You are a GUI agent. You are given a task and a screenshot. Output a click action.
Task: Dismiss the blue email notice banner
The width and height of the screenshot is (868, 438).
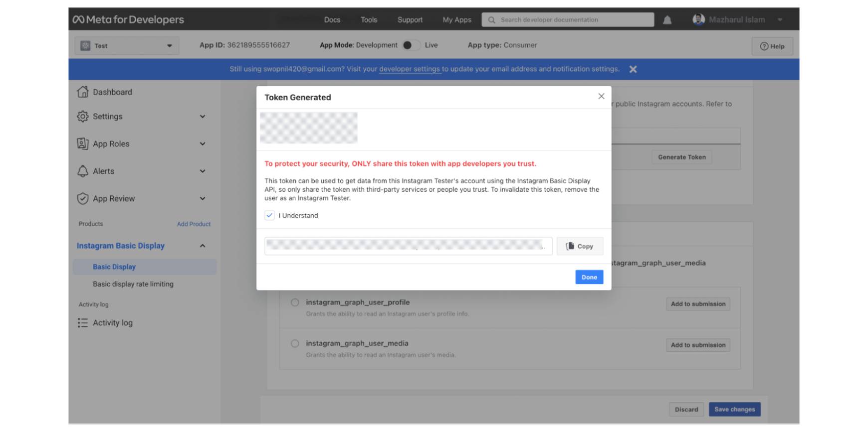pos(633,69)
